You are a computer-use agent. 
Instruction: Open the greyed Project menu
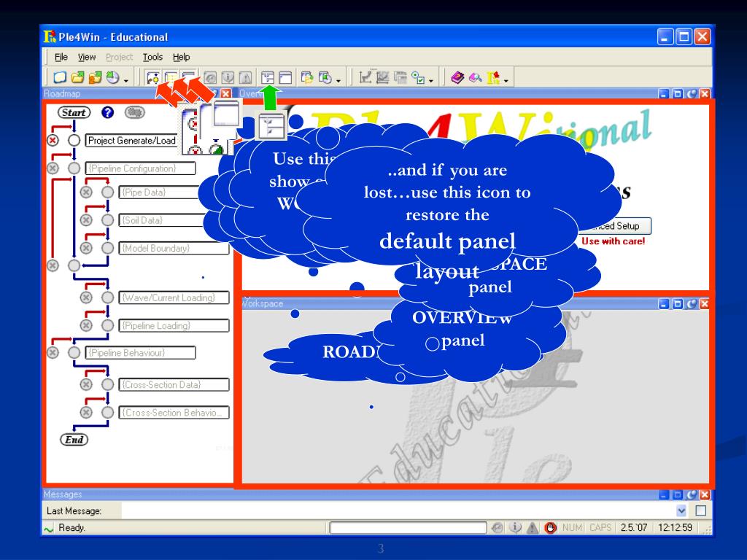(x=119, y=57)
